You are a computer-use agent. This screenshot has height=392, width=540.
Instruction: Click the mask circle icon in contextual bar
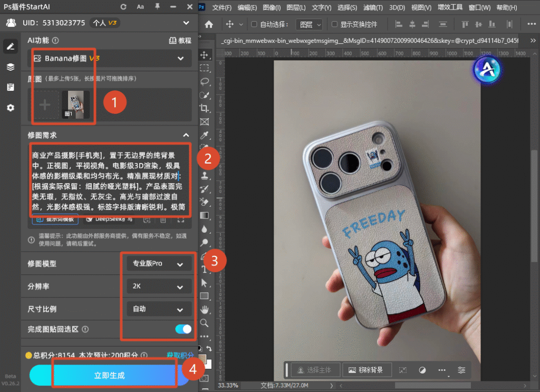click(x=422, y=370)
